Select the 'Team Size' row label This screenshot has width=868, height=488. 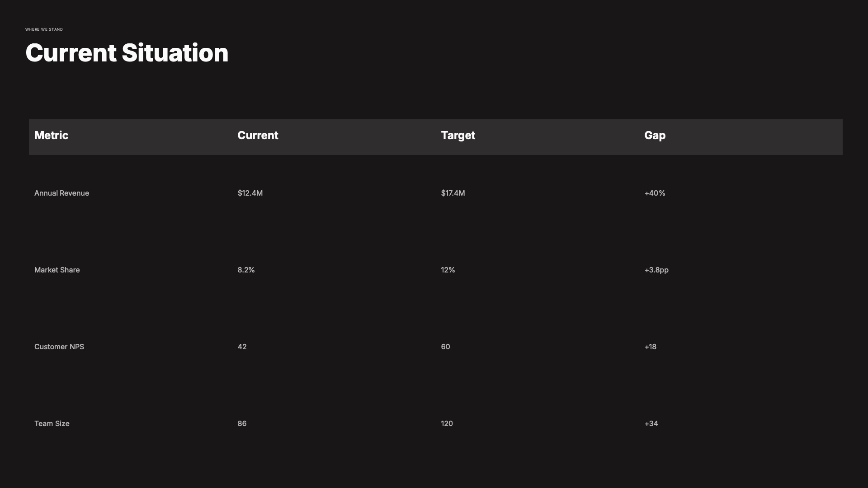(52, 424)
